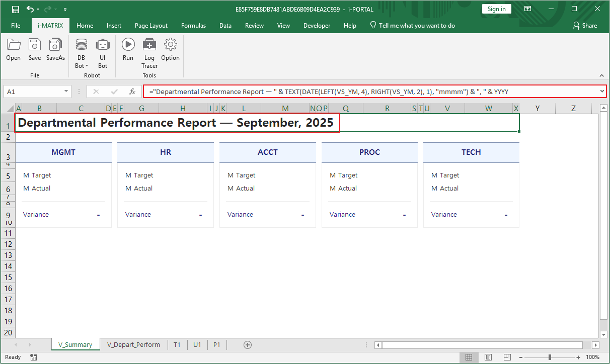Switch to Page Layout view

(x=488, y=357)
